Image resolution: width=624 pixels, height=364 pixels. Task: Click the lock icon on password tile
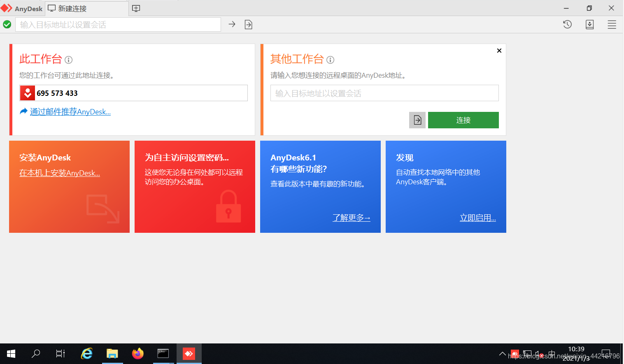228,206
